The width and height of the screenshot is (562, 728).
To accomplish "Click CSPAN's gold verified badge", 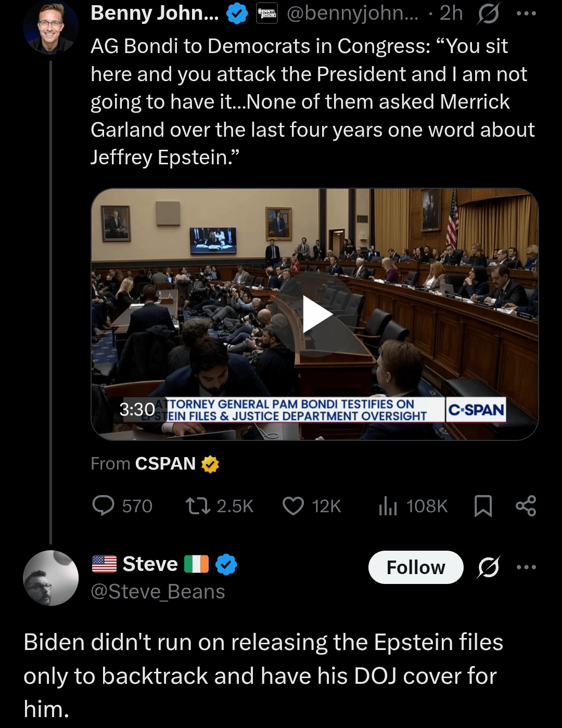I will pyautogui.click(x=210, y=464).
